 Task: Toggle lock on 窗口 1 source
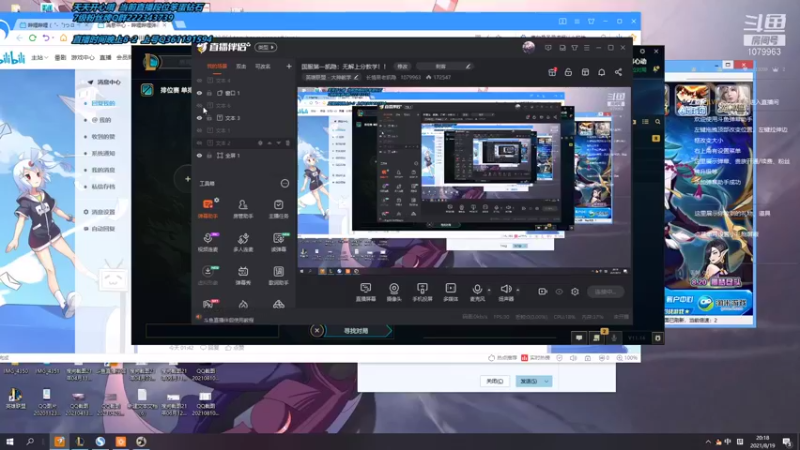(x=209, y=93)
